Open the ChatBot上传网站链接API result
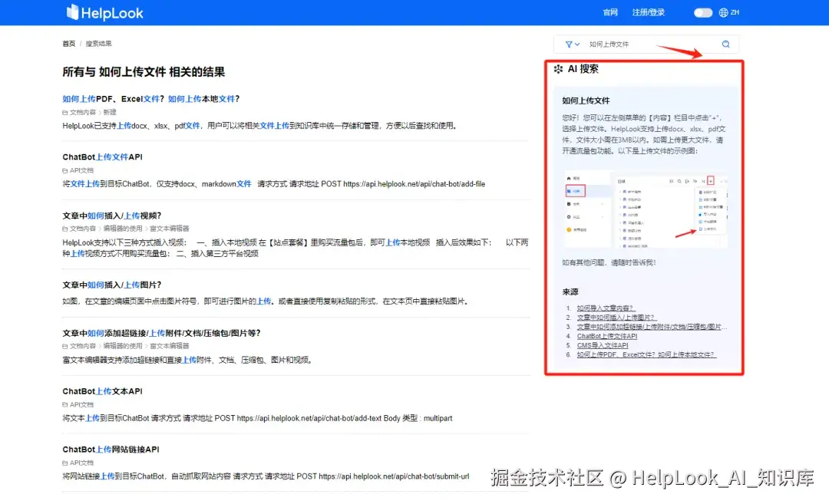 coord(111,449)
